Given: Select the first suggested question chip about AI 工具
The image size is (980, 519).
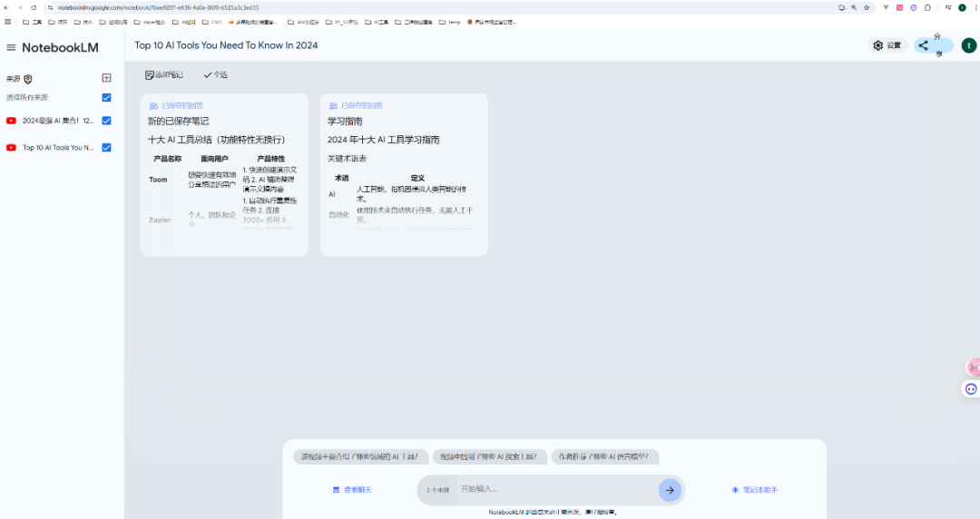Looking at the screenshot, I should coord(360,457).
